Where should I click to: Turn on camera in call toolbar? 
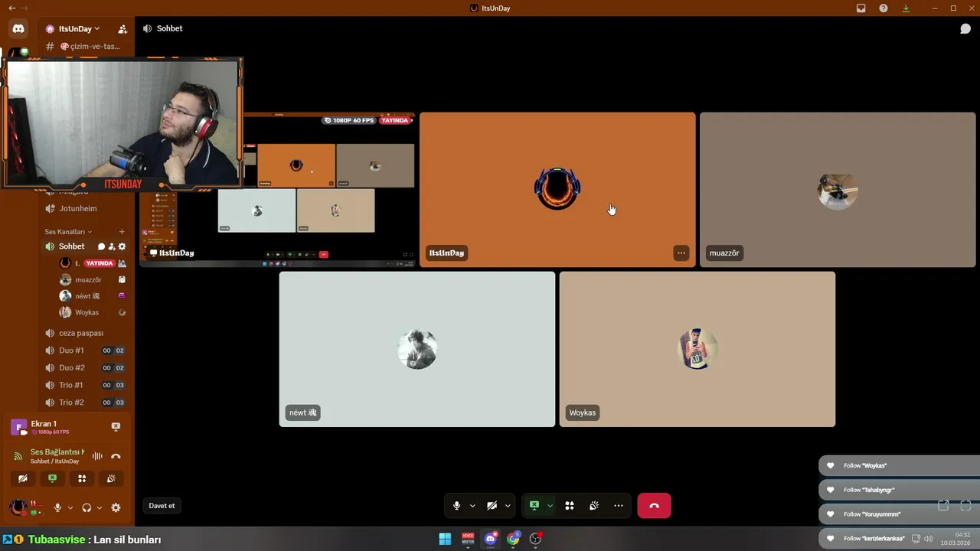coord(492,506)
